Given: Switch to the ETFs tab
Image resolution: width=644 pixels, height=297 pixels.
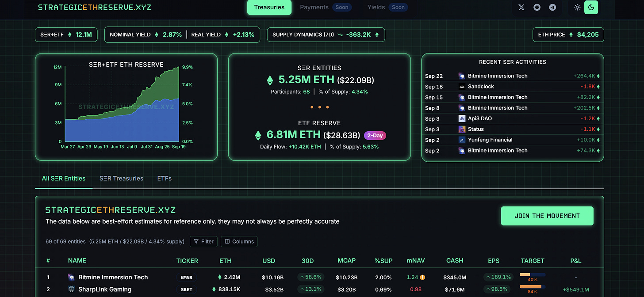Looking at the screenshot, I should pos(165,179).
